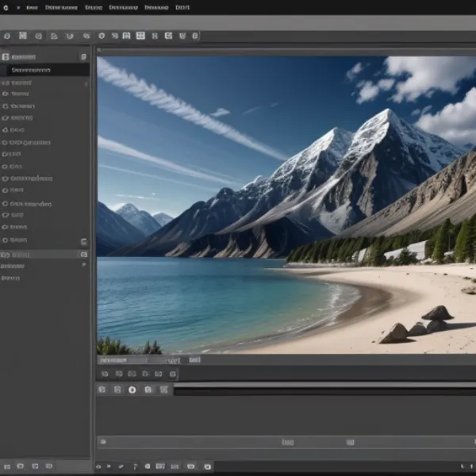The width and height of the screenshot is (476, 476).
Task: Click the first icon in the top toolbar
Action: tap(6, 36)
